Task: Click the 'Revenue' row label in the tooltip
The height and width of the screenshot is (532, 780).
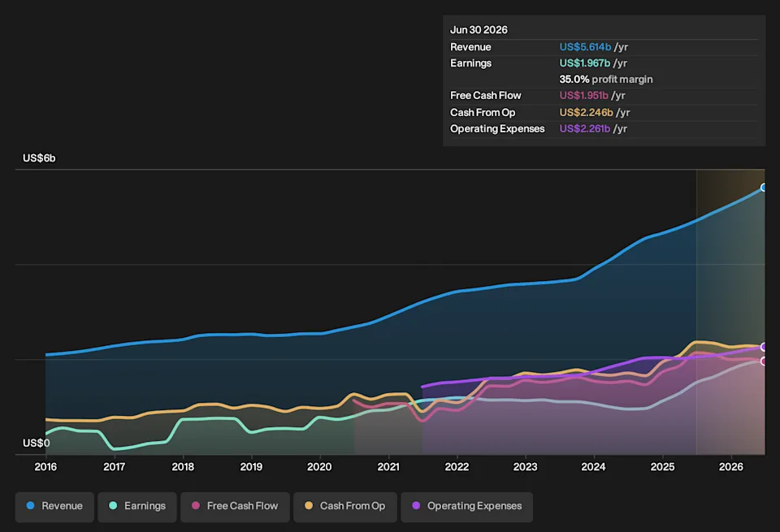Action: pyautogui.click(x=470, y=47)
